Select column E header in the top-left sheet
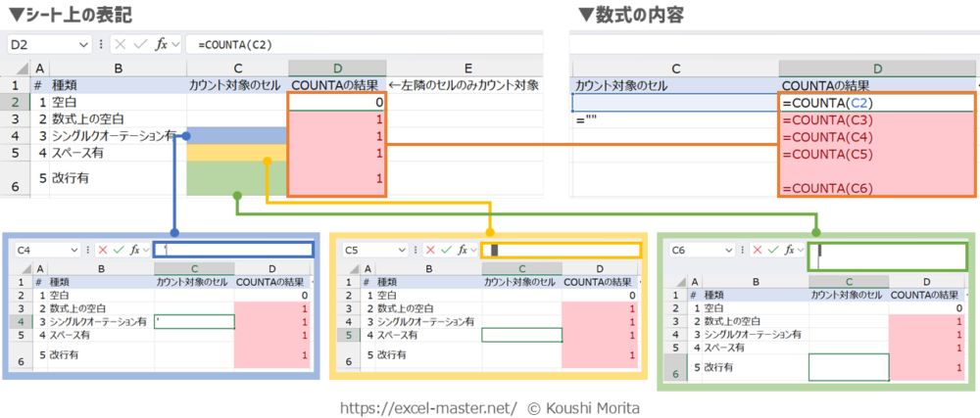This screenshot has height=418, width=980. pos(467,68)
